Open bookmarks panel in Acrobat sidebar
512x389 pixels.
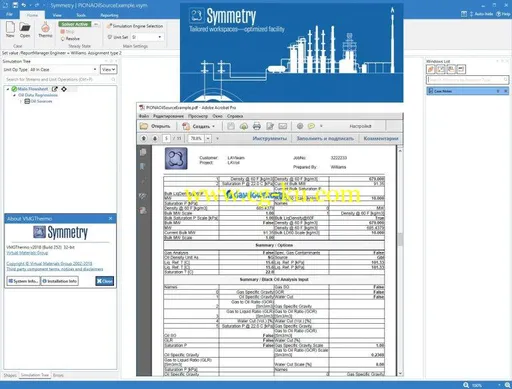point(143,166)
